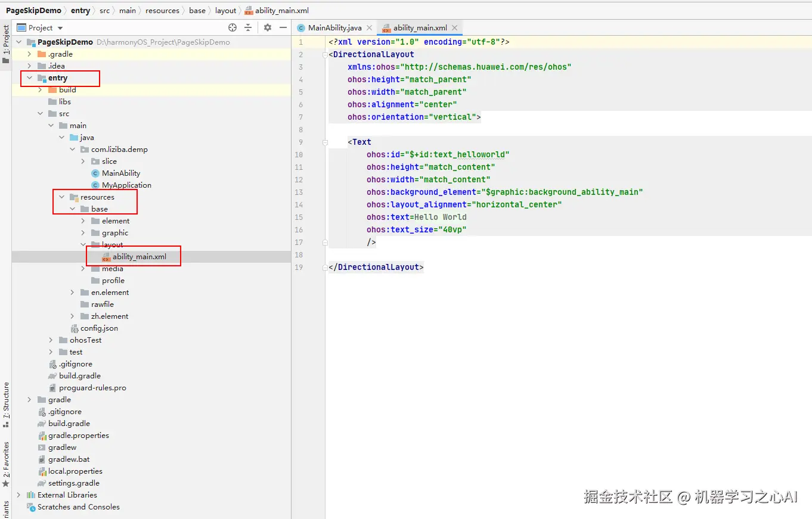The image size is (812, 519).
Task: Collapse the src folder
Action: click(41, 114)
